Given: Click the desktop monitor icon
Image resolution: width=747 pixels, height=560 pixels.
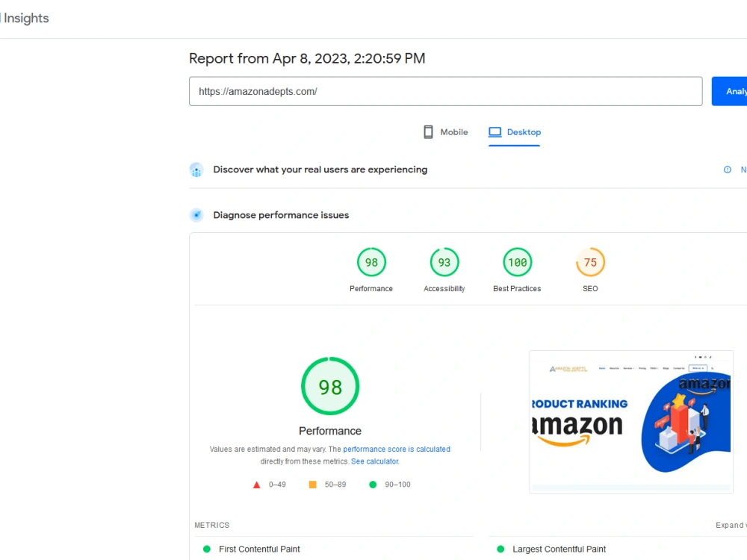Looking at the screenshot, I should tap(495, 132).
